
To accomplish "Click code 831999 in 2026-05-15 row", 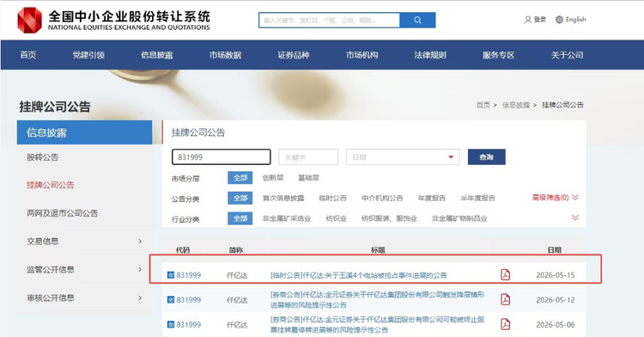I will [x=189, y=275].
